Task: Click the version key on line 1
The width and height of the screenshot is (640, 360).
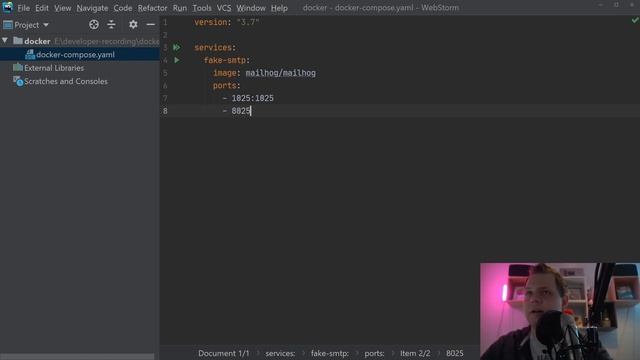Action: pyautogui.click(x=211, y=22)
